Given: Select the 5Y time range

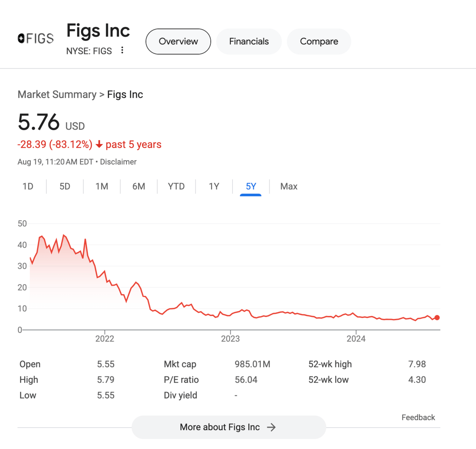Looking at the screenshot, I should (x=251, y=187).
